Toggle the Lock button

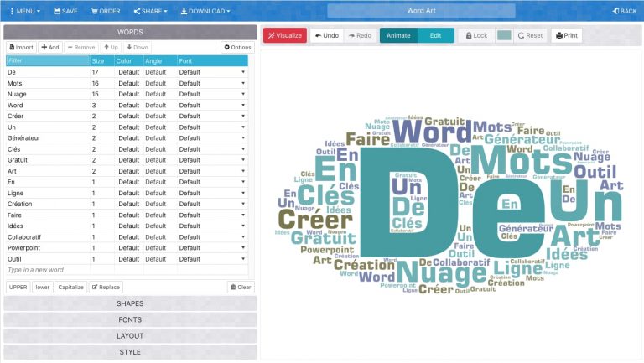pyautogui.click(x=475, y=35)
